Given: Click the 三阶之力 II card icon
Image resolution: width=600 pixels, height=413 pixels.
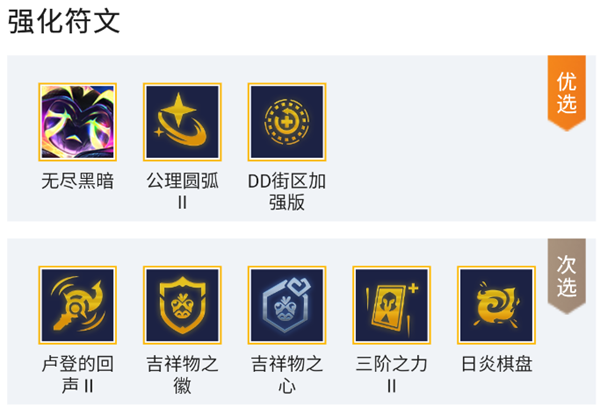Looking at the screenshot, I should point(391,305).
